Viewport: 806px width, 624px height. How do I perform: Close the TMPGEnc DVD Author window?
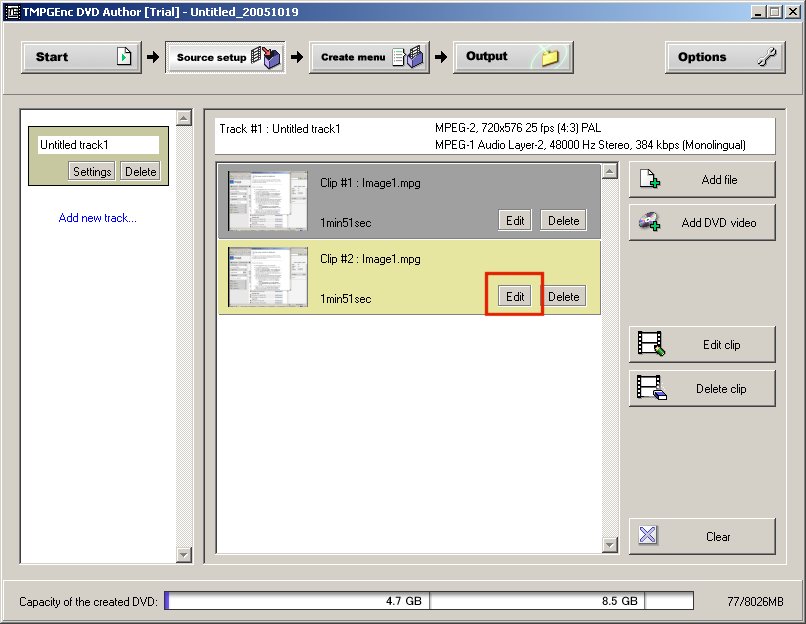pos(793,12)
